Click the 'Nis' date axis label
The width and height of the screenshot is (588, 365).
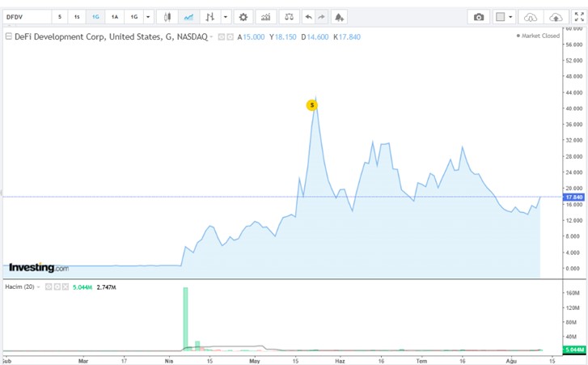coord(169,361)
